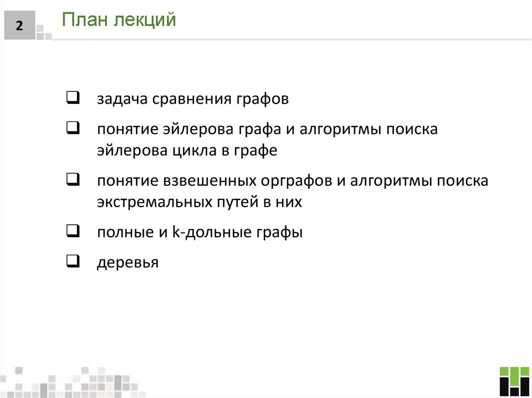Select the checkbox beside 'деревья'
This screenshot has width=532, height=398.
(x=72, y=262)
